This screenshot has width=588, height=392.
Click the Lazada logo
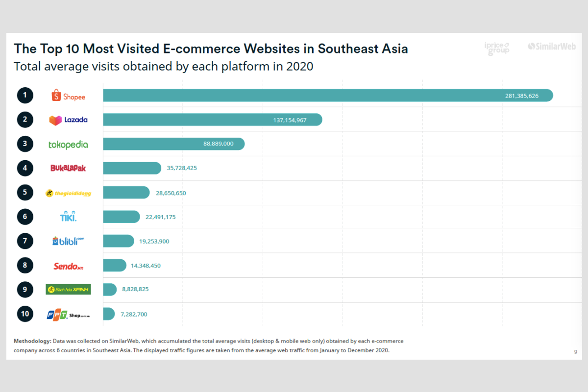(68, 120)
